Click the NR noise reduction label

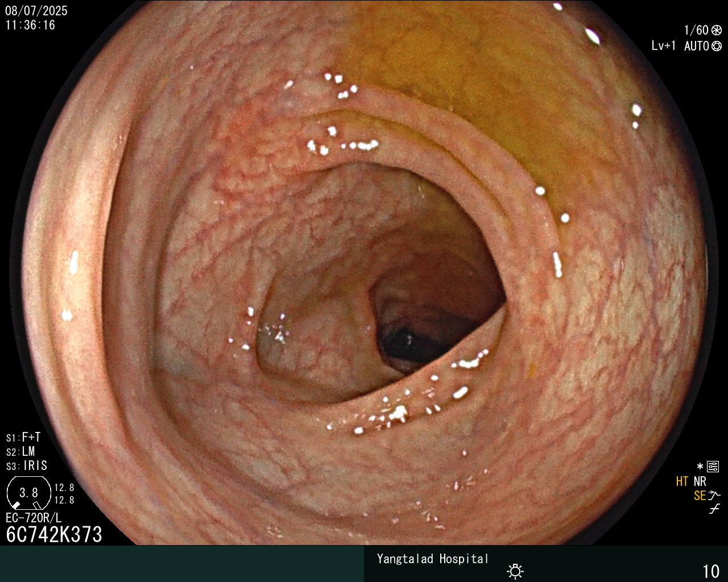pos(700,481)
